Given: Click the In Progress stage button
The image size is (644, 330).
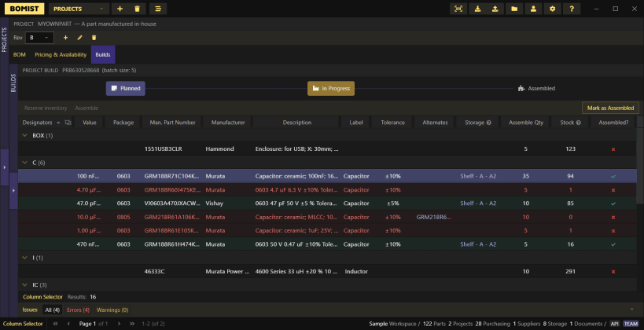Looking at the screenshot, I should (331, 88).
